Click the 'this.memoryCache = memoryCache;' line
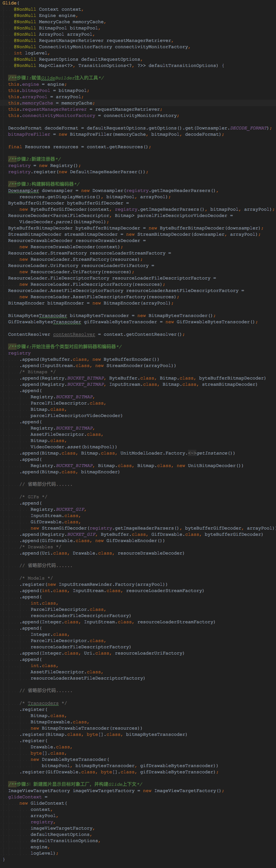Viewport: 276px width, 868px height. pyautogui.click(x=52, y=103)
